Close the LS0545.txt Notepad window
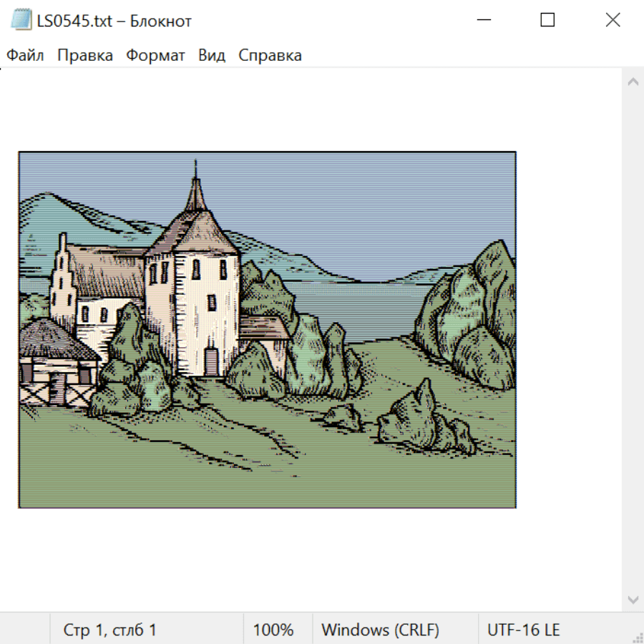The width and height of the screenshot is (644, 644). click(x=613, y=20)
